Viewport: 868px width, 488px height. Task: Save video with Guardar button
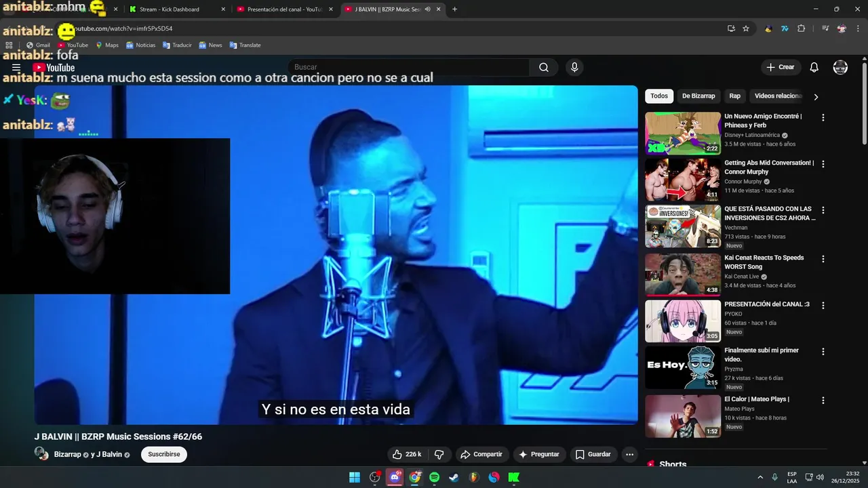tap(593, 454)
